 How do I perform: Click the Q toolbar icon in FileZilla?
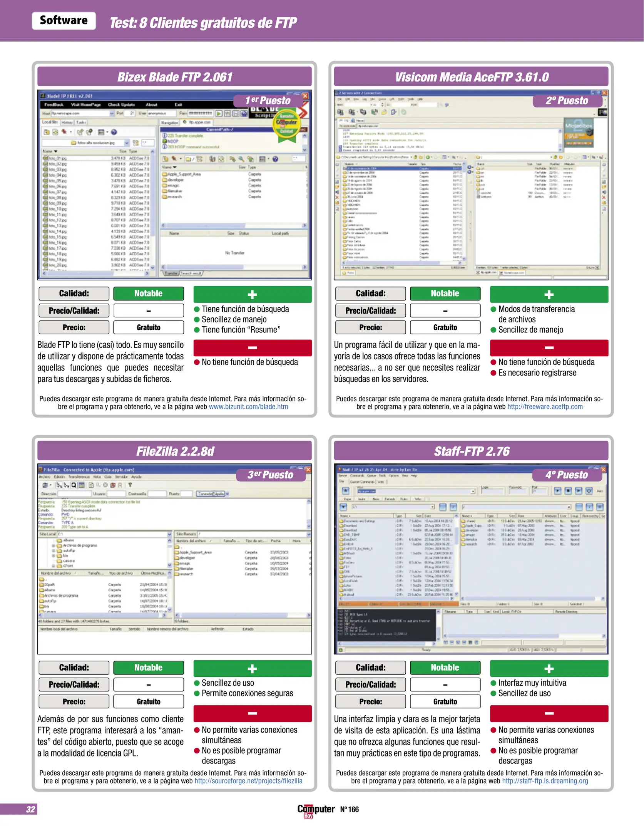[x=74, y=485]
